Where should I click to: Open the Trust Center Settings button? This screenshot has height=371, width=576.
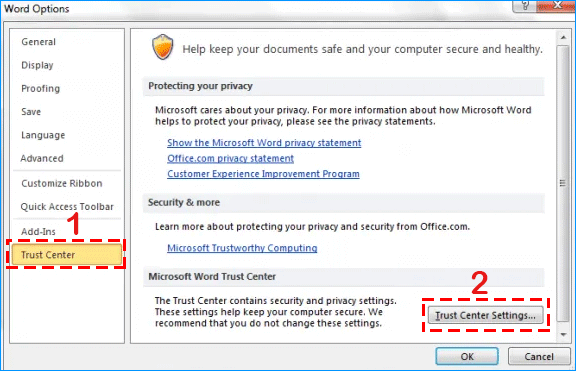[x=485, y=315]
